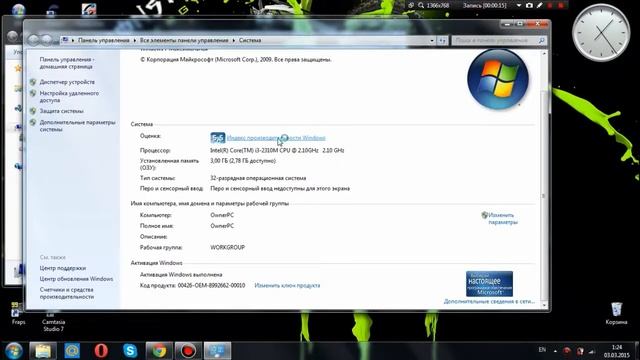This screenshot has height=360, width=640.
Task: Select the Control Panel taskbar button
Action: pyautogui.click(x=217, y=351)
